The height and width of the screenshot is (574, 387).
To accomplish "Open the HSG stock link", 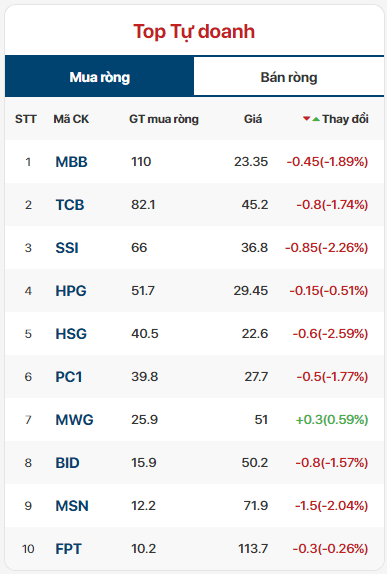I will tap(71, 334).
